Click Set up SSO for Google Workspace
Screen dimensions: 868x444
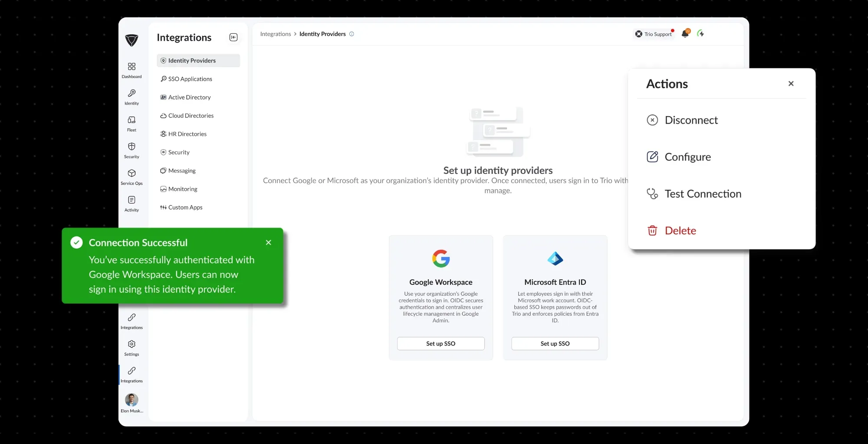click(x=441, y=343)
